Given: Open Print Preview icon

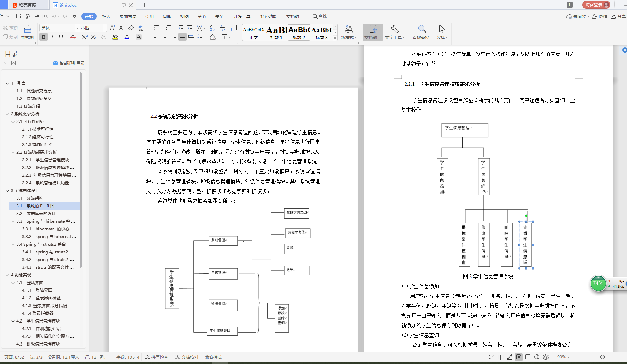Looking at the screenshot, I should (x=45, y=16).
